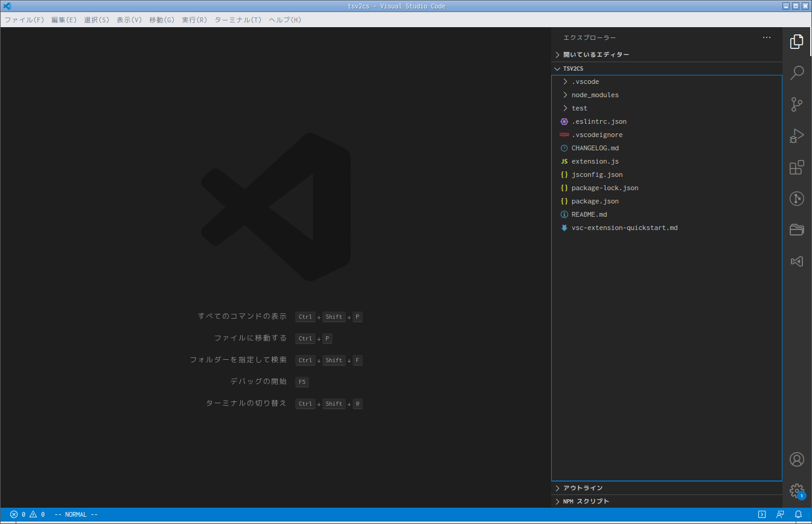Collapse the TSV2CS folder section

pos(667,69)
